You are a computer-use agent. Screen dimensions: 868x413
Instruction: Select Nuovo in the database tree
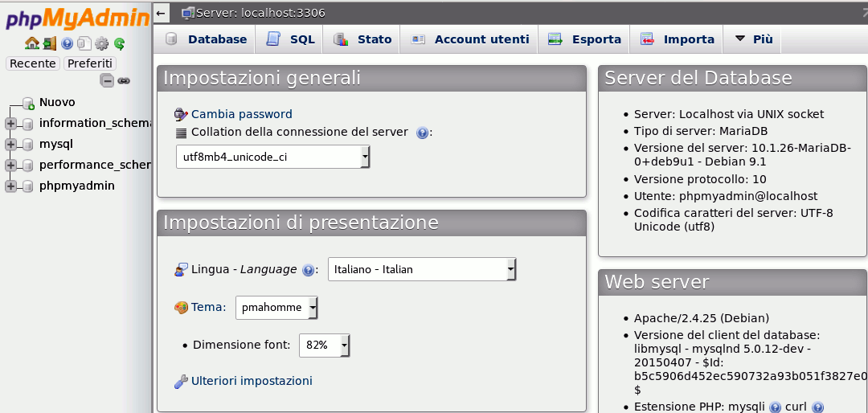57,102
